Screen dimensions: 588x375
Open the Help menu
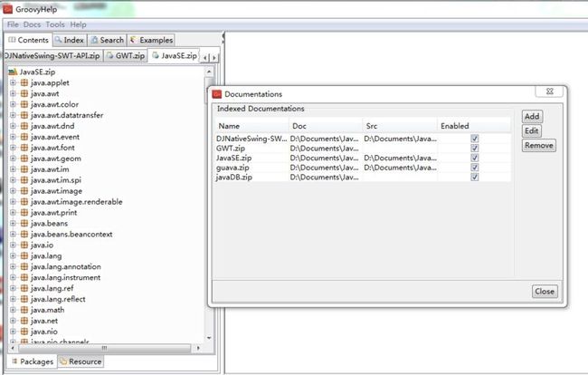pyautogui.click(x=78, y=24)
